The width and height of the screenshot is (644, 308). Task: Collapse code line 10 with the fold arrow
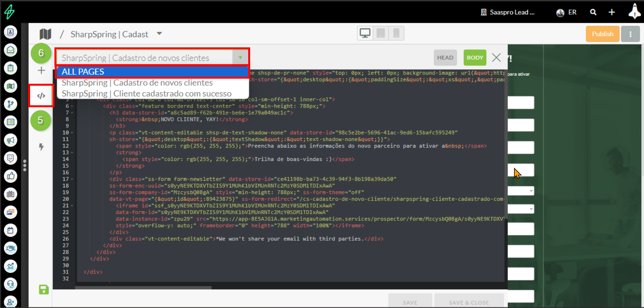72,133
